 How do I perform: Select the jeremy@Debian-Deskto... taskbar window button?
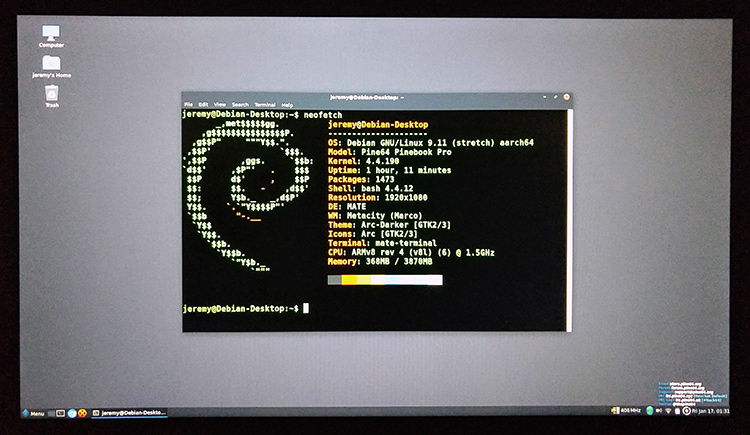tap(129, 413)
